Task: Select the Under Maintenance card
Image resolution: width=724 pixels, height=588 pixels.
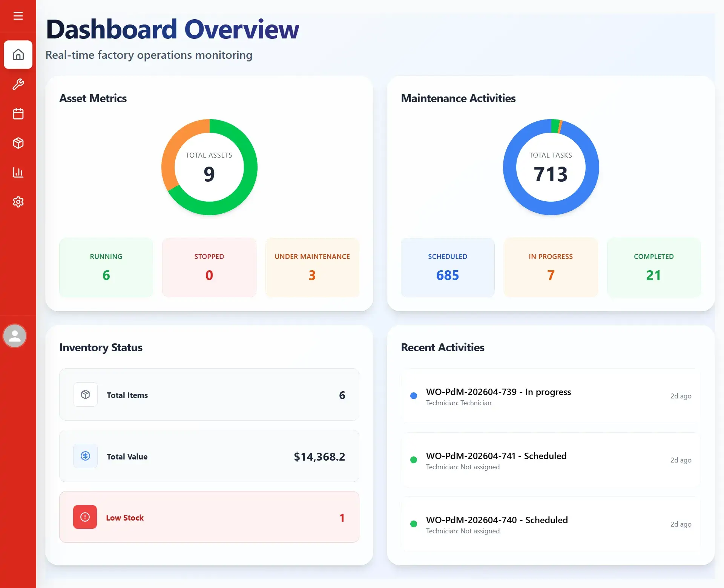Action: pos(312,267)
